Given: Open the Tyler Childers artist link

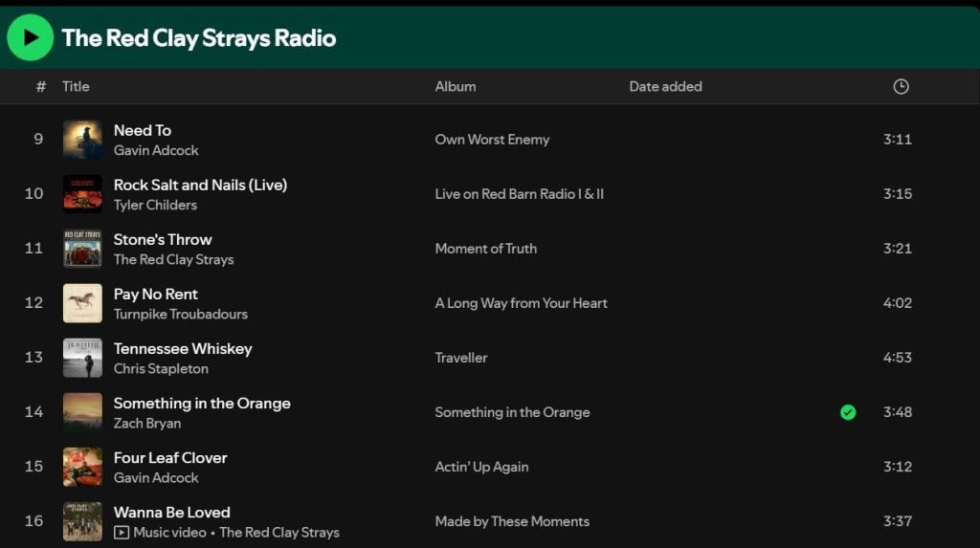Looking at the screenshot, I should [x=155, y=205].
